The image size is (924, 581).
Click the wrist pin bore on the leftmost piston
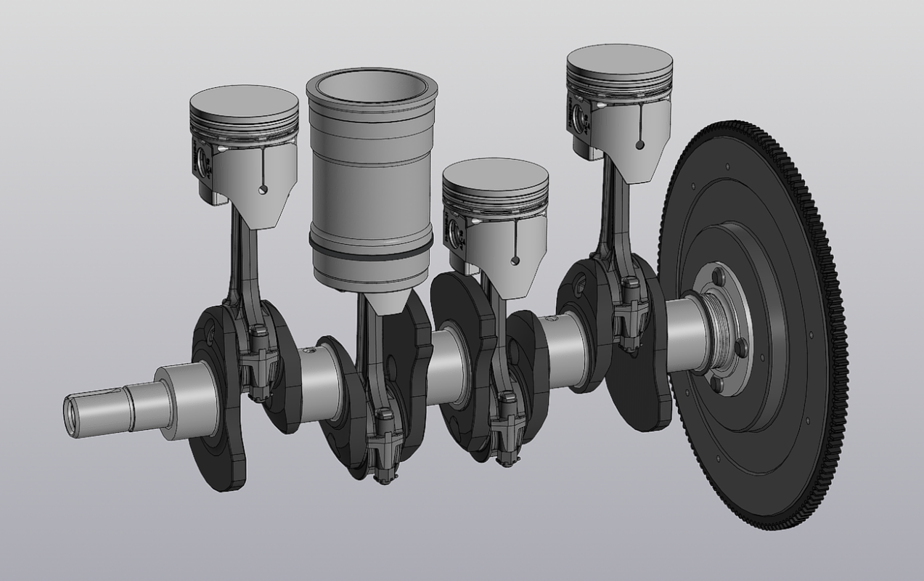pos(201,161)
